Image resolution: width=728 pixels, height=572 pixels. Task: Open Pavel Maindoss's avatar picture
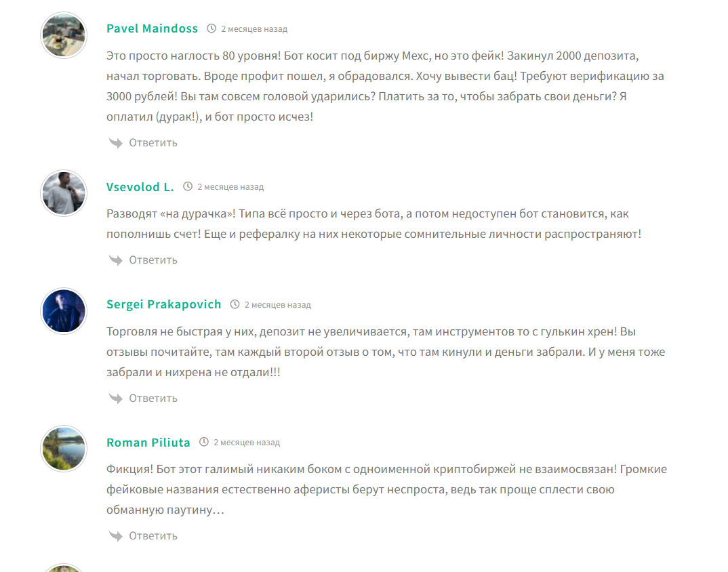click(64, 35)
